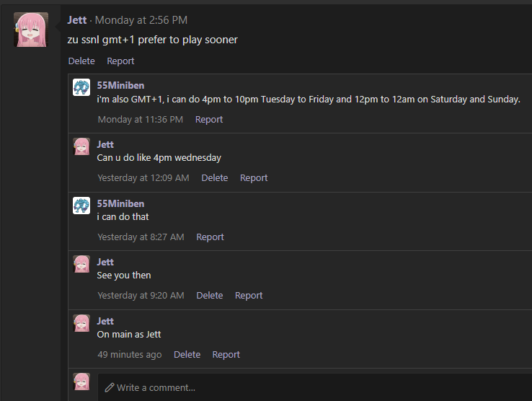Report the main post by Jett
This screenshot has width=532, height=401.
click(x=120, y=61)
